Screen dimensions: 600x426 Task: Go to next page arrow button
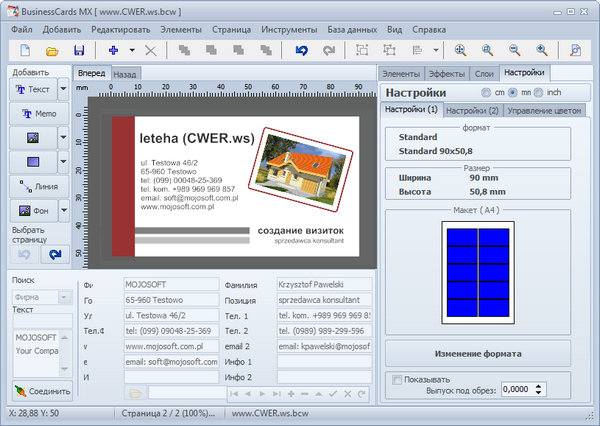coord(55,254)
